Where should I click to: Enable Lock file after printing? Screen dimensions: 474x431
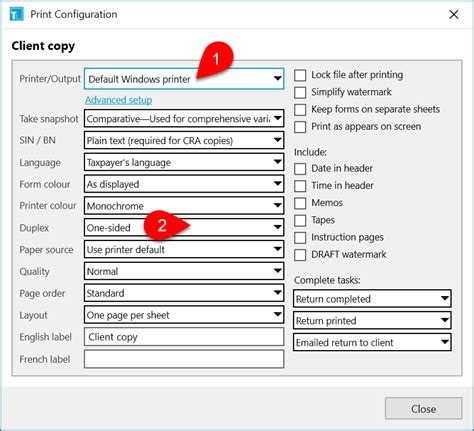[x=300, y=75]
